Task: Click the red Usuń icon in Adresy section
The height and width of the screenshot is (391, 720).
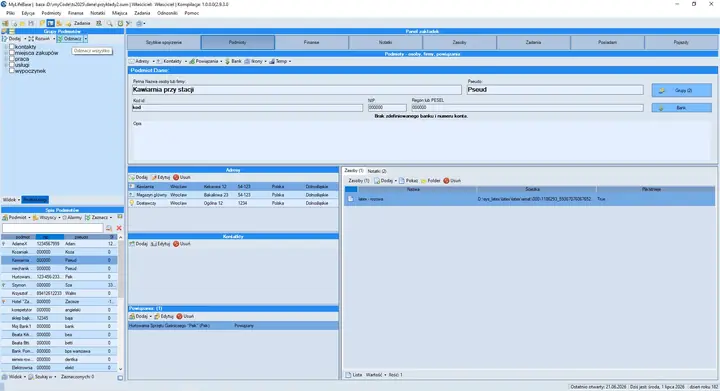Action: point(176,177)
